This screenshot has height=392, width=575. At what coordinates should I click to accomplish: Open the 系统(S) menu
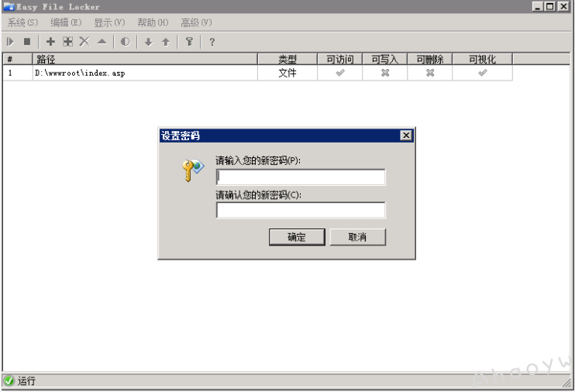(x=22, y=22)
